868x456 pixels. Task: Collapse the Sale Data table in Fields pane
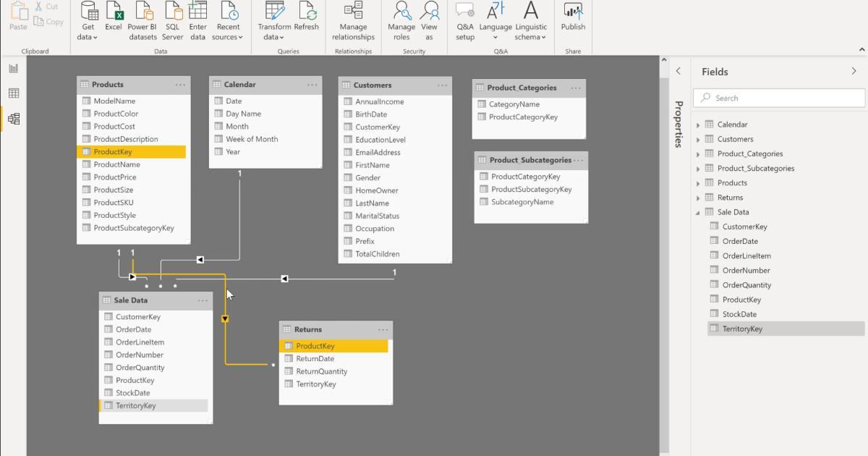(x=697, y=211)
